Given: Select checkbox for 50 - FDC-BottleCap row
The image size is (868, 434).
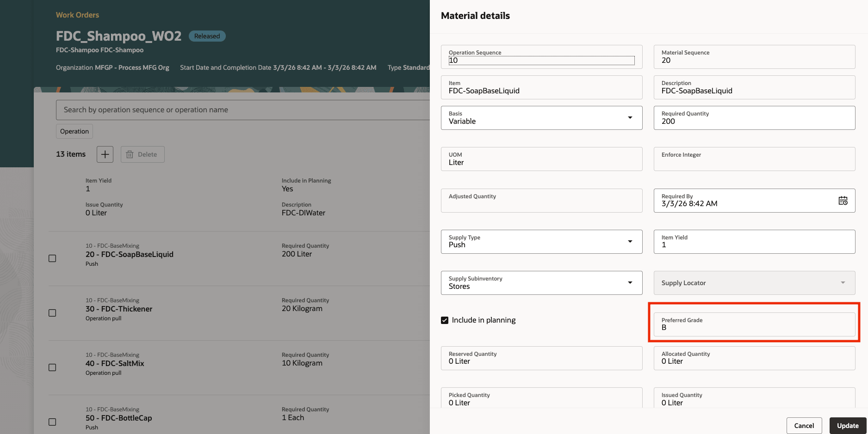Looking at the screenshot, I should [x=52, y=422].
